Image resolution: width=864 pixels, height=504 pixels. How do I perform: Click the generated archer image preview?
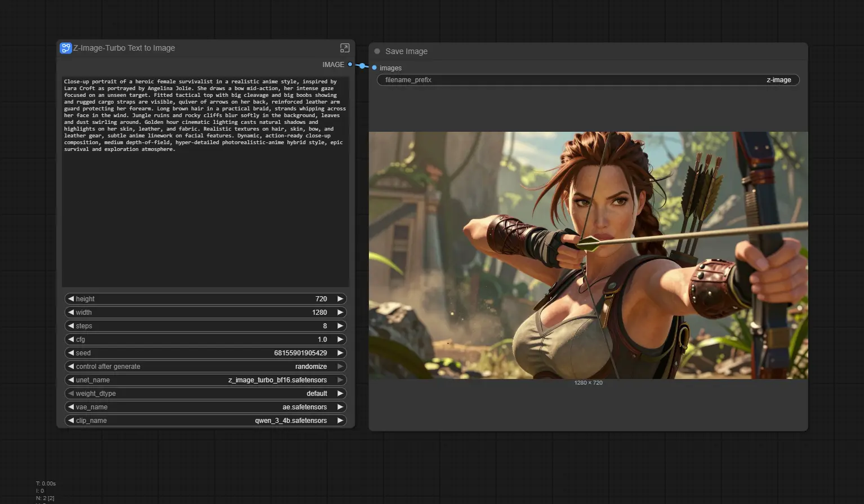pos(588,255)
